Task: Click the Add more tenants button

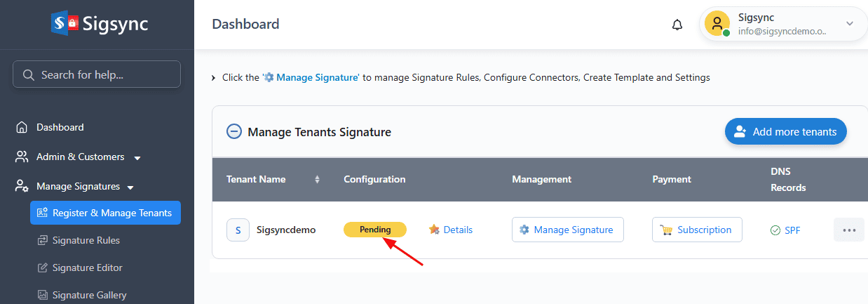Action: [785, 131]
